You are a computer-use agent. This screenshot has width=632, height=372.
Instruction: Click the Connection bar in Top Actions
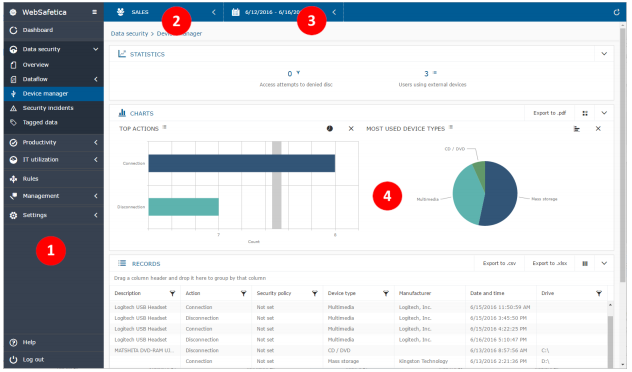tap(241, 164)
